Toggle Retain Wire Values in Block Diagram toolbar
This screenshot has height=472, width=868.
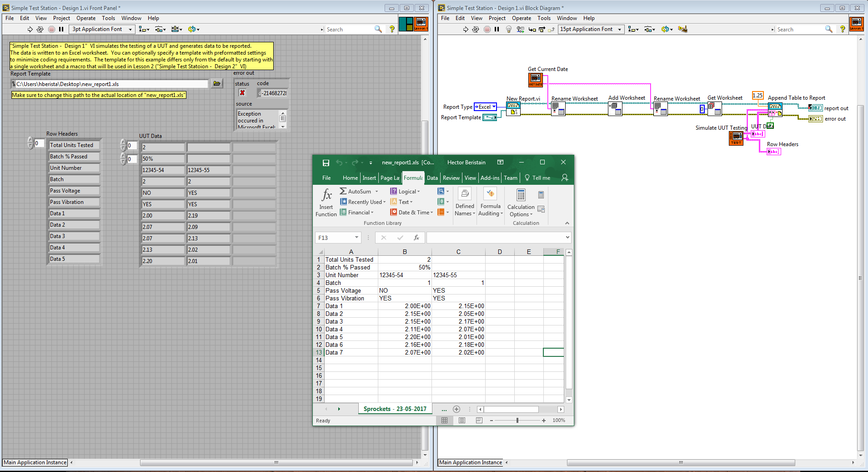520,29
